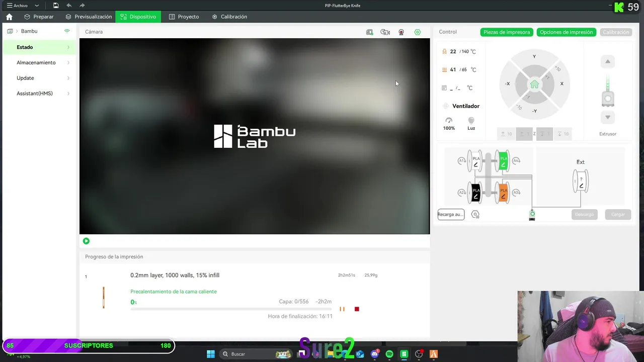Save the project with the disk icon

point(56,6)
